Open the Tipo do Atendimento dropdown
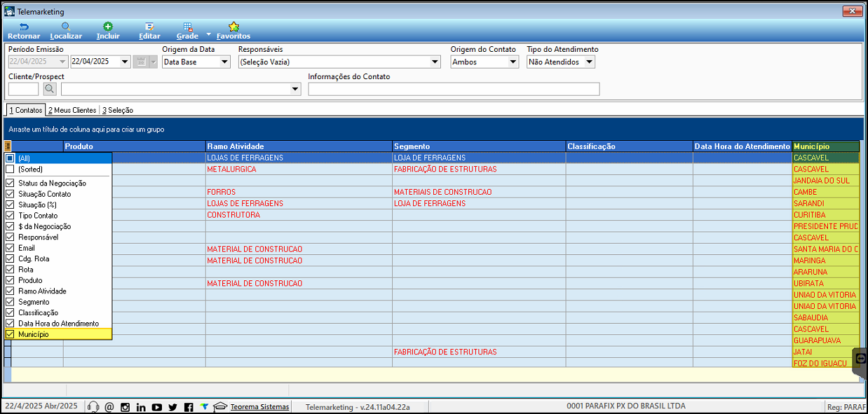This screenshot has height=414, width=868. pyautogui.click(x=589, y=62)
